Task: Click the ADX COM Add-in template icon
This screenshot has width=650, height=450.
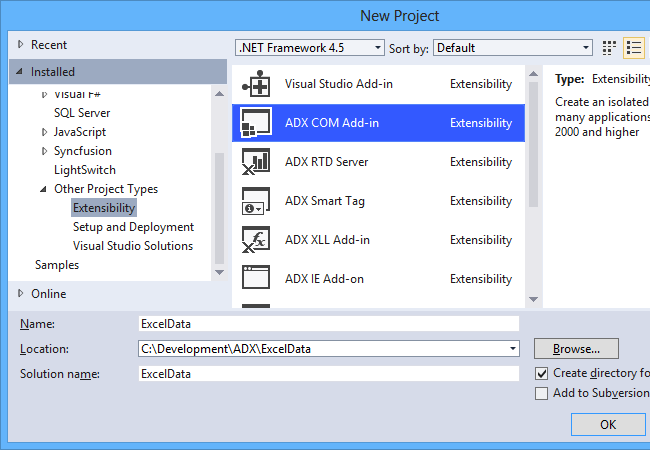Action: [256, 123]
